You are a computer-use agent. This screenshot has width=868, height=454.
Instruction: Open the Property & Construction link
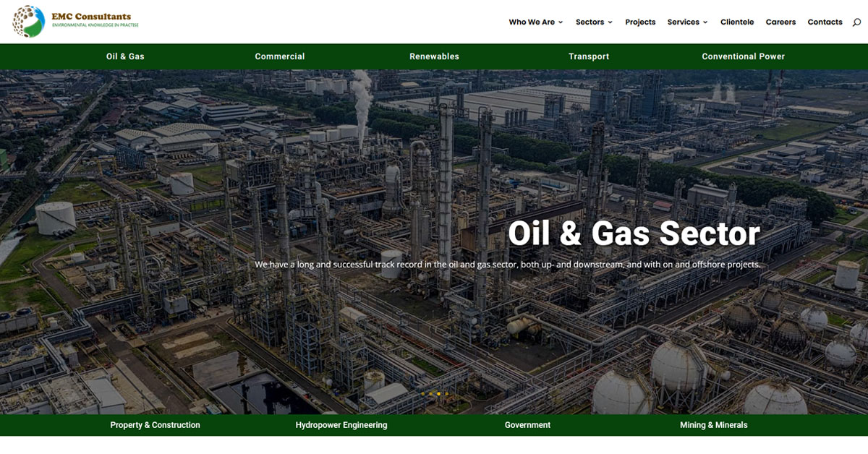point(155,425)
